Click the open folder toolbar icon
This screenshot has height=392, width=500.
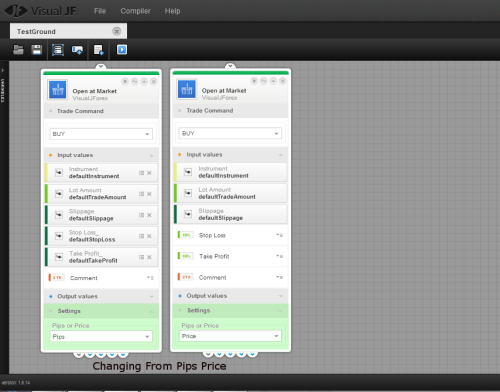coord(18,50)
